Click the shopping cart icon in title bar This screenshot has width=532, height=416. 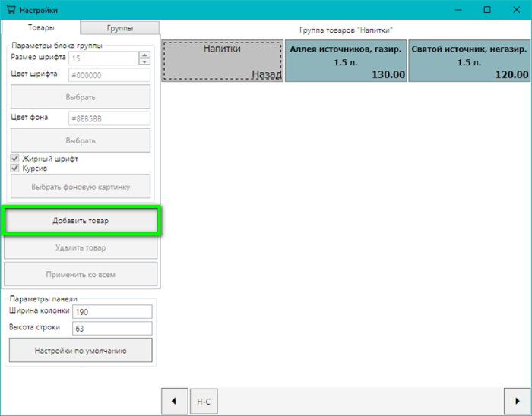tap(10, 10)
